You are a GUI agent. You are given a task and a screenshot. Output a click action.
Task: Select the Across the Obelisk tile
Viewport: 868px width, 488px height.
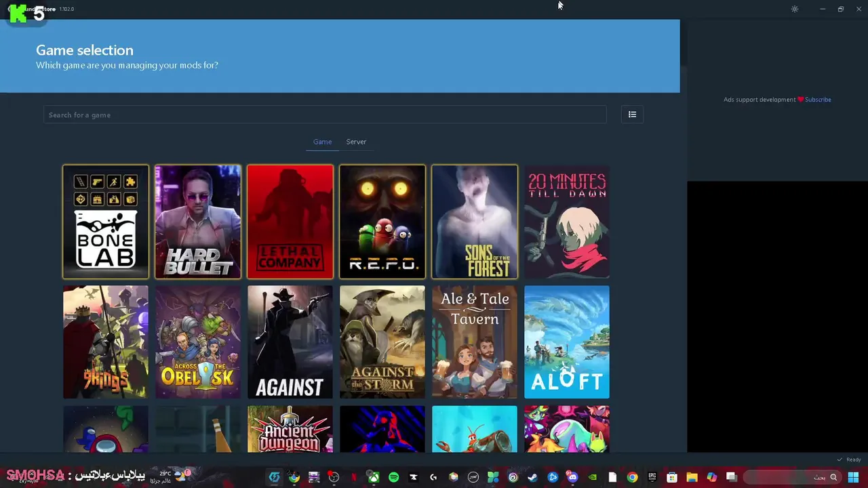click(198, 342)
